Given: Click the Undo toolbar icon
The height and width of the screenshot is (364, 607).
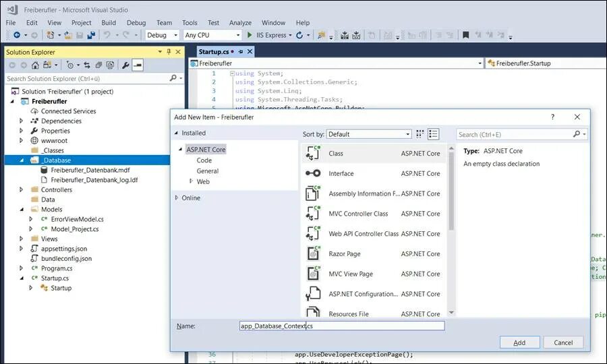Looking at the screenshot, I should point(107,35).
